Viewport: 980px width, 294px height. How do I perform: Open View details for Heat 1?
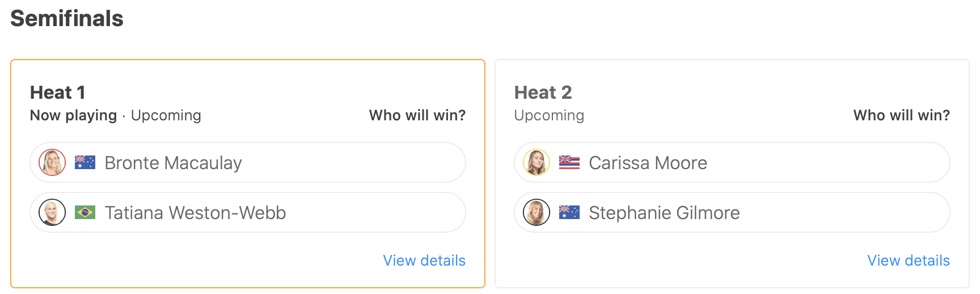click(424, 261)
